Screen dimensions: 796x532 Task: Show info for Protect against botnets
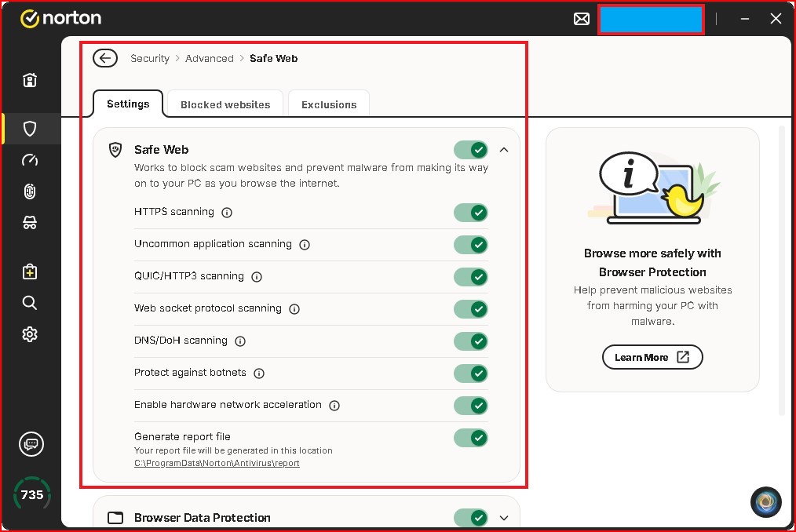click(x=259, y=373)
